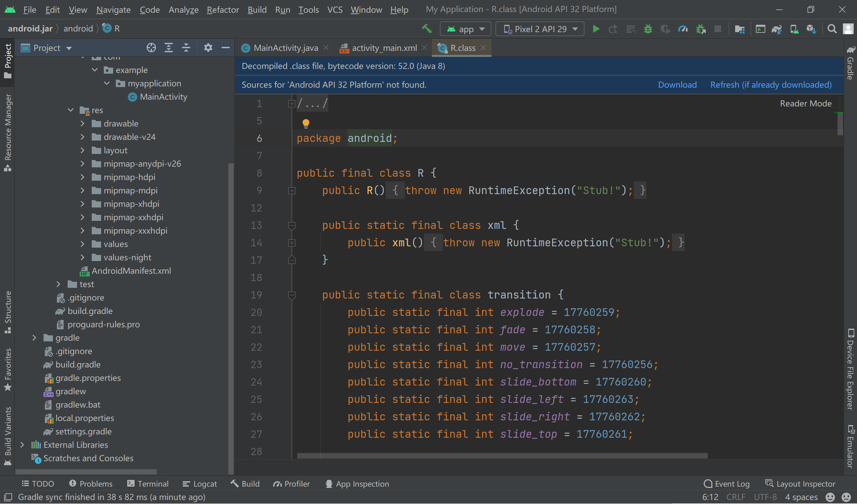Open the Logcat tool window

pyautogui.click(x=200, y=484)
